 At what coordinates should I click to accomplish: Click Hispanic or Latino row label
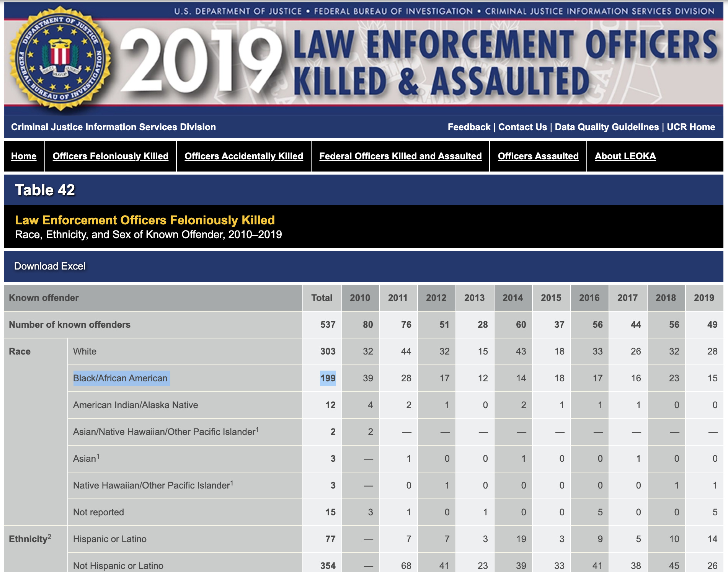click(x=110, y=539)
